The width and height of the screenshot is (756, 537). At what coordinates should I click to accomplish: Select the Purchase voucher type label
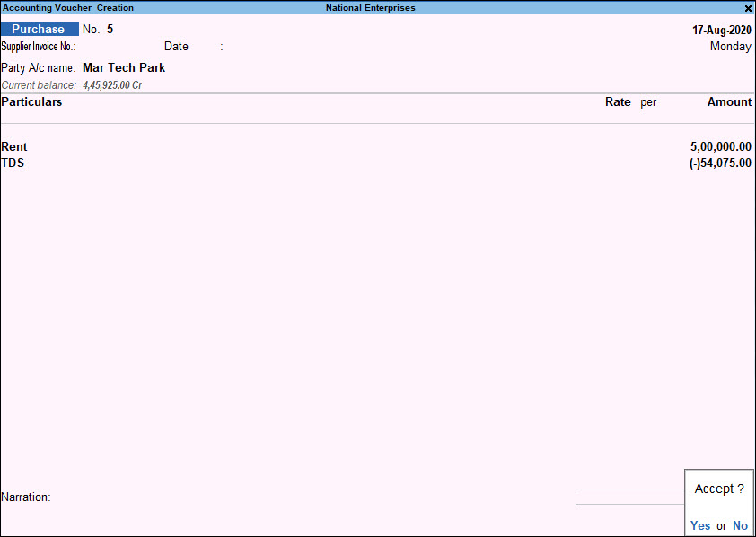pyautogui.click(x=40, y=29)
